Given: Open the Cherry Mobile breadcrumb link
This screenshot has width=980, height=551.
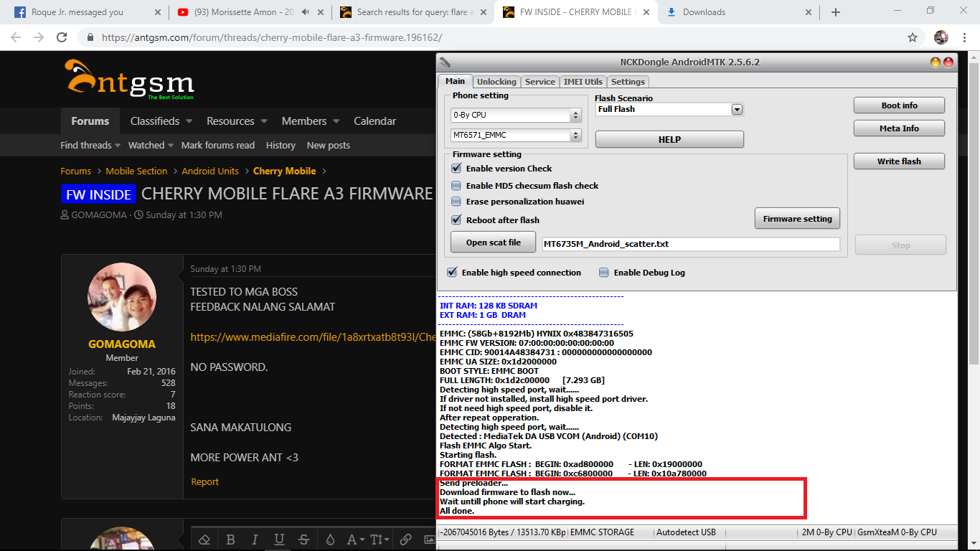Looking at the screenshot, I should coord(284,171).
